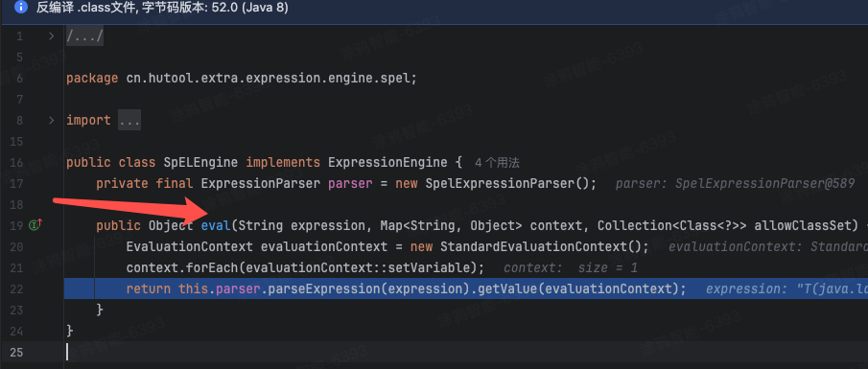Screen dimensions: 868x369
Task: Click the implements-method gutter icon on line 19
Action: pyautogui.click(x=35, y=225)
